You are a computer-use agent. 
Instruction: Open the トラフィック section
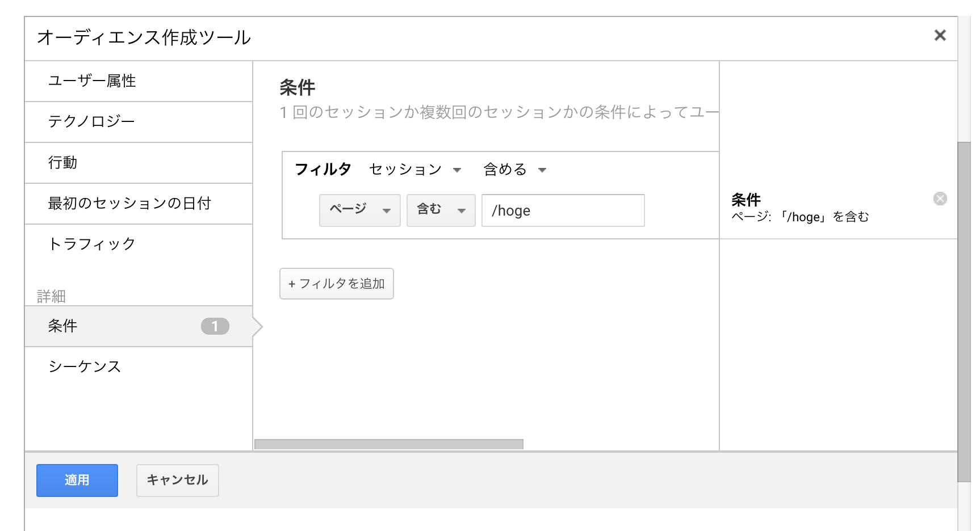pyautogui.click(x=92, y=244)
